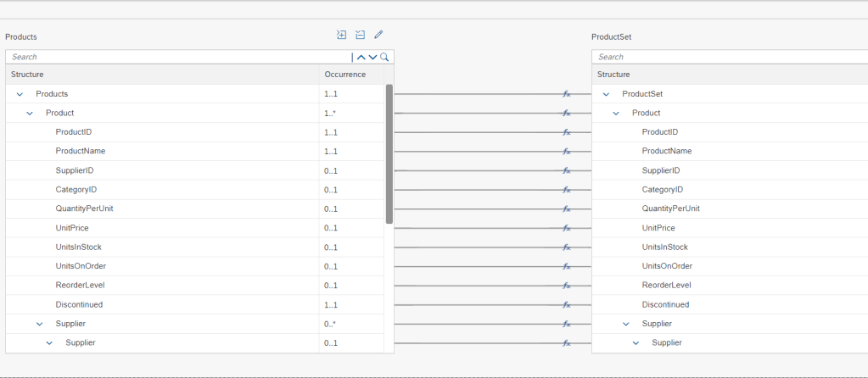The image size is (868, 378).
Task: Collapse the ProductSet root node in target
Action: (606, 94)
